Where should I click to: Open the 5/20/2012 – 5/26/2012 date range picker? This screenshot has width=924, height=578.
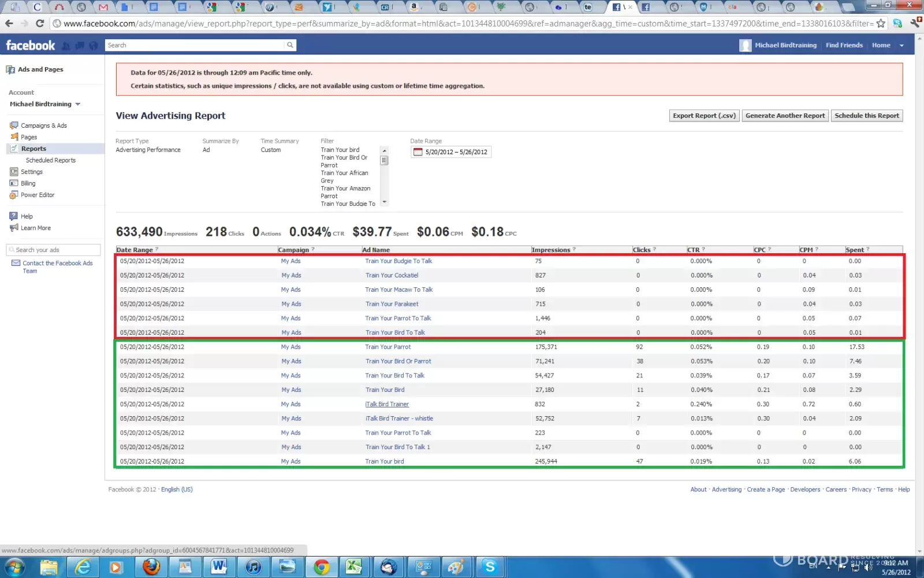click(451, 152)
